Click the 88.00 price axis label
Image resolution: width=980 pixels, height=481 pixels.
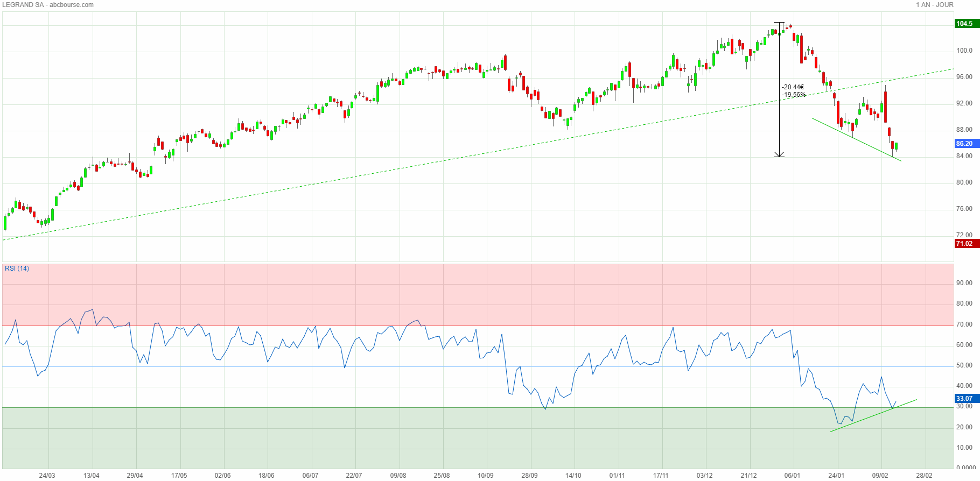click(964, 130)
